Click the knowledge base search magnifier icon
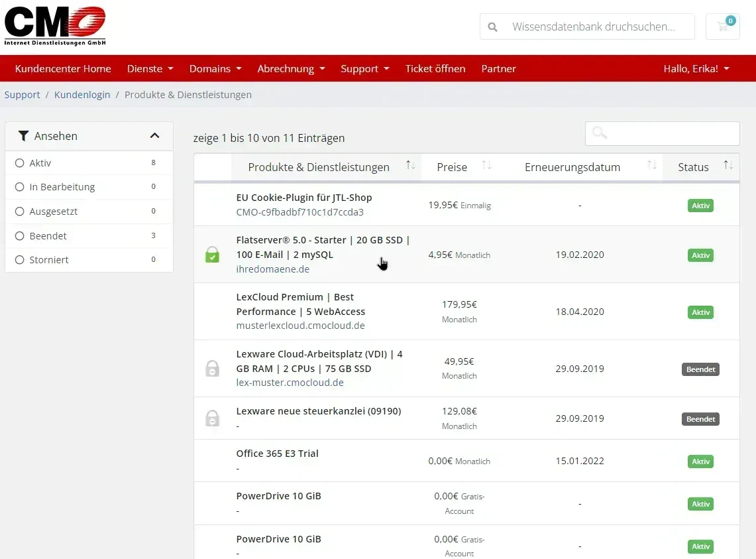The height and width of the screenshot is (559, 756). click(x=492, y=27)
